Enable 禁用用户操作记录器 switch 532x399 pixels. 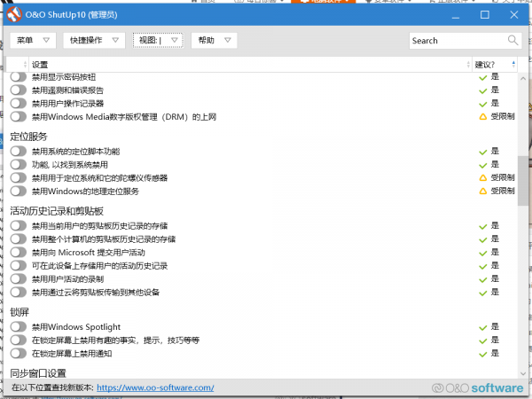(x=19, y=104)
